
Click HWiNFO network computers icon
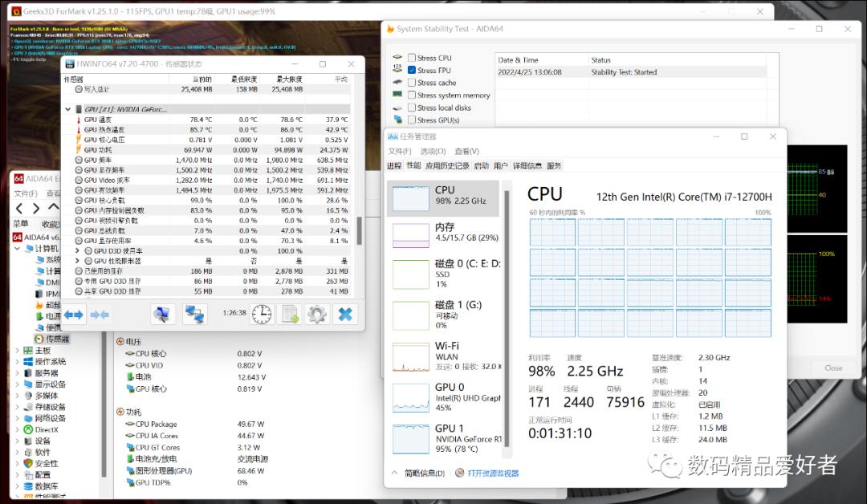[195, 315]
